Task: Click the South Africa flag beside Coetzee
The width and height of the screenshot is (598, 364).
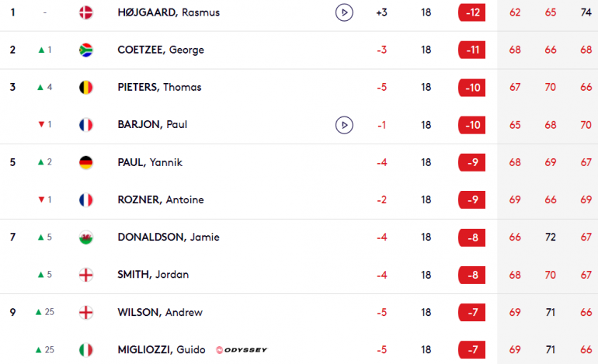Action: (85, 50)
